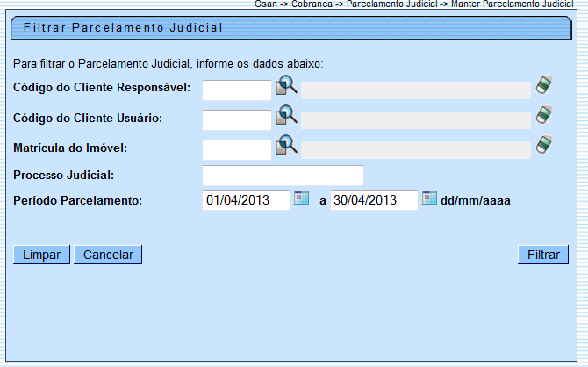Select the end date field 30/04/2013
The image size is (588, 367).
point(374,200)
